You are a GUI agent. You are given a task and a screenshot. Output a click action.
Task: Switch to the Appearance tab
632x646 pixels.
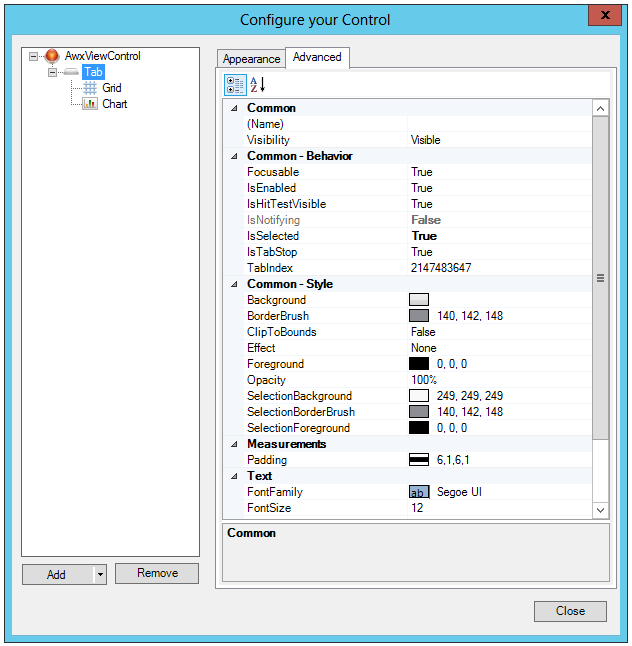coord(251,59)
